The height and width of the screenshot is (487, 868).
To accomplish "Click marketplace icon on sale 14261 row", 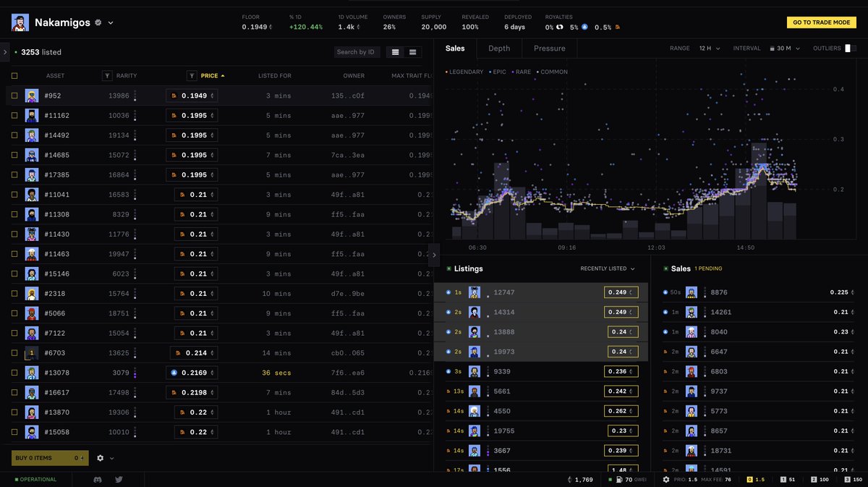I will (x=665, y=312).
